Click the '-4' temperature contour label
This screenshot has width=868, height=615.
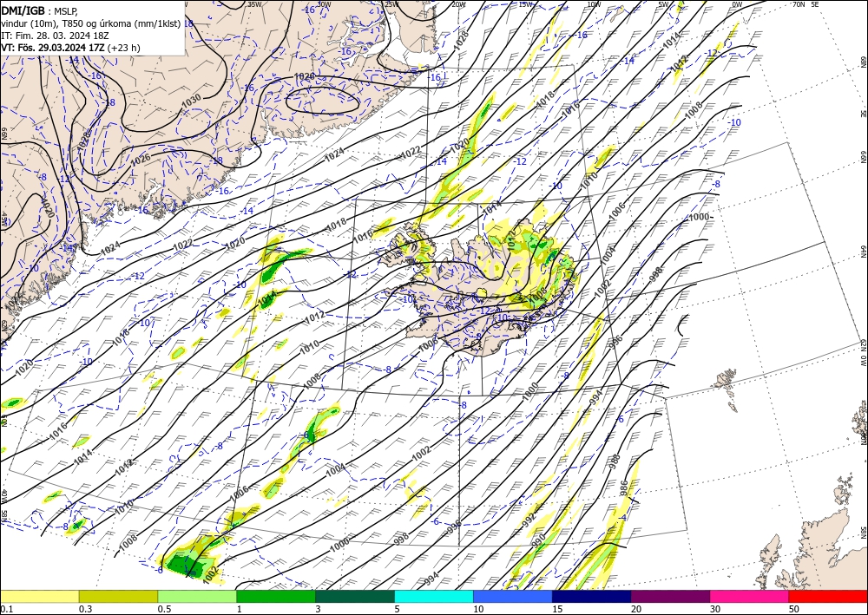(623, 517)
